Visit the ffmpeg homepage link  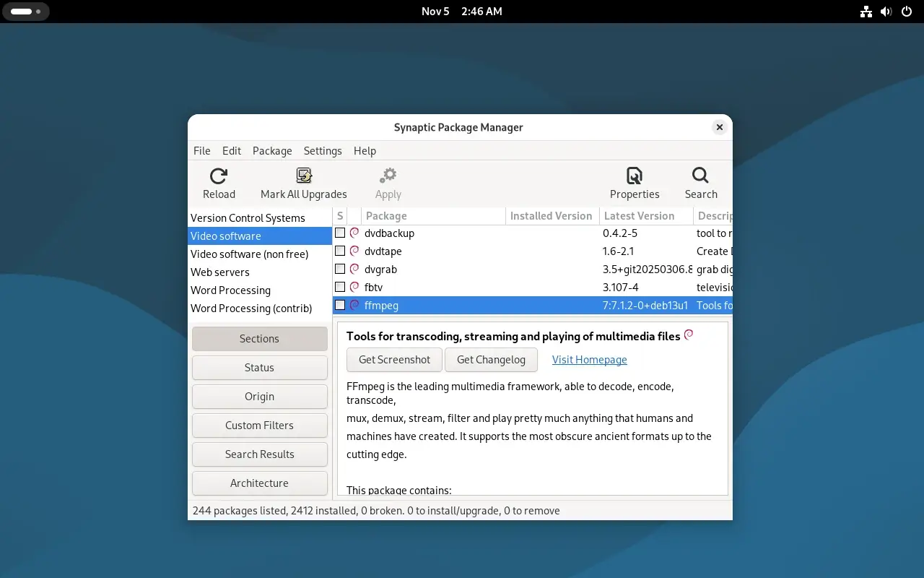point(589,359)
